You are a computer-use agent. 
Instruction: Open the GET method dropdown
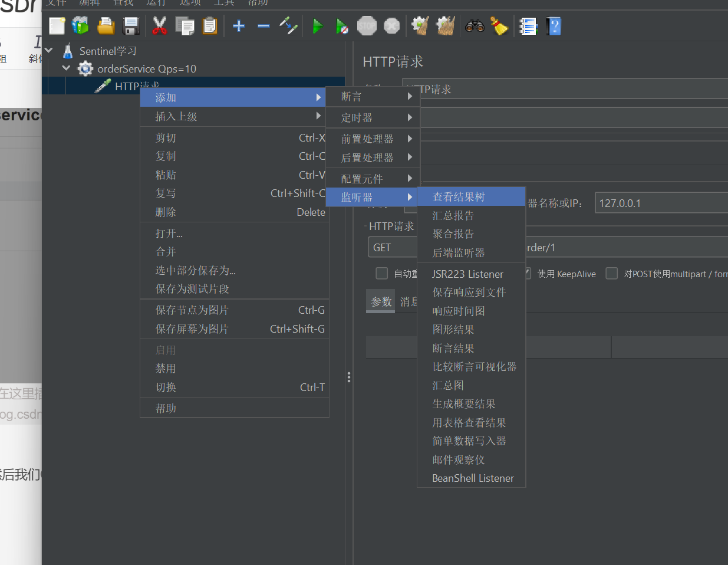point(392,248)
